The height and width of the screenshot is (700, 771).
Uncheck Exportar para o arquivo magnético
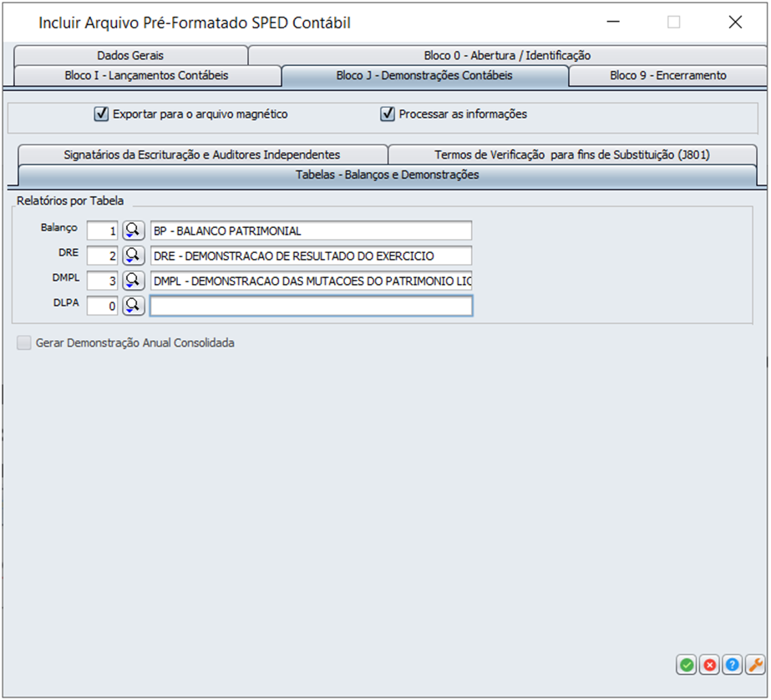tap(102, 114)
